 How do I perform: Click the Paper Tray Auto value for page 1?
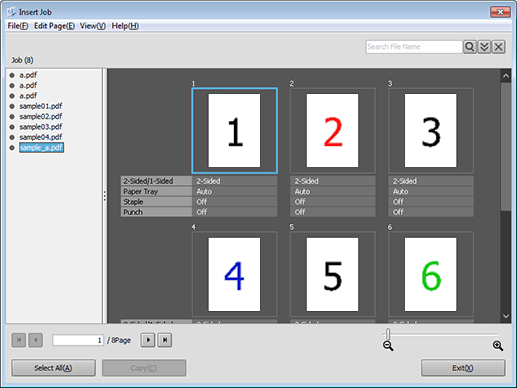click(234, 191)
